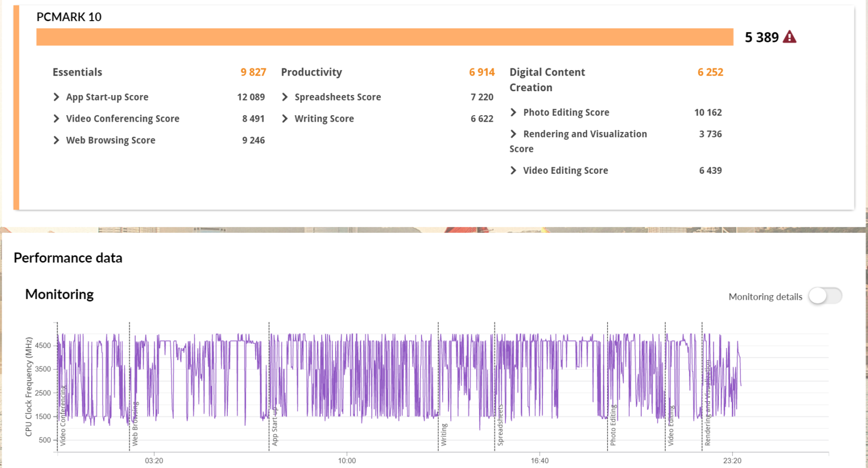Expand the Writing Score entry
The height and width of the screenshot is (468, 868).
(x=285, y=119)
